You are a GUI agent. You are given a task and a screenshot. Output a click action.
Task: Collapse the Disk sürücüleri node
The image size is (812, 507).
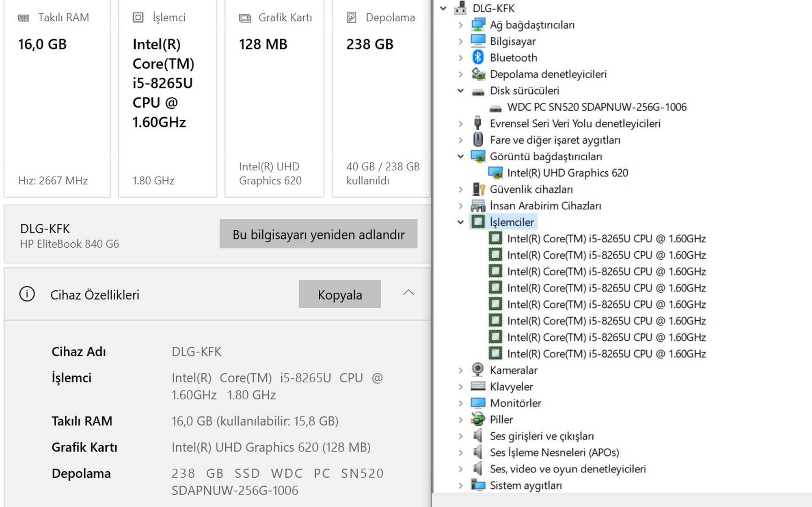tap(460, 91)
